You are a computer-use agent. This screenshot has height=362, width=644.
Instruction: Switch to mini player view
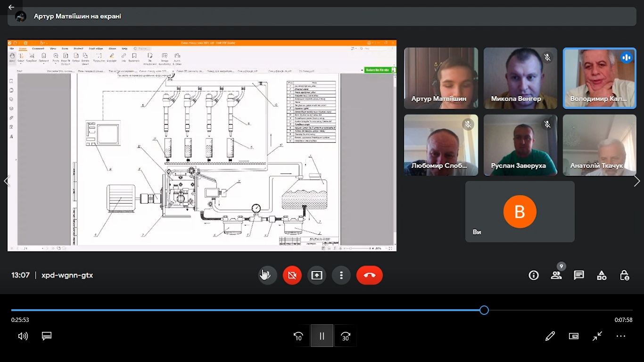tap(574, 336)
